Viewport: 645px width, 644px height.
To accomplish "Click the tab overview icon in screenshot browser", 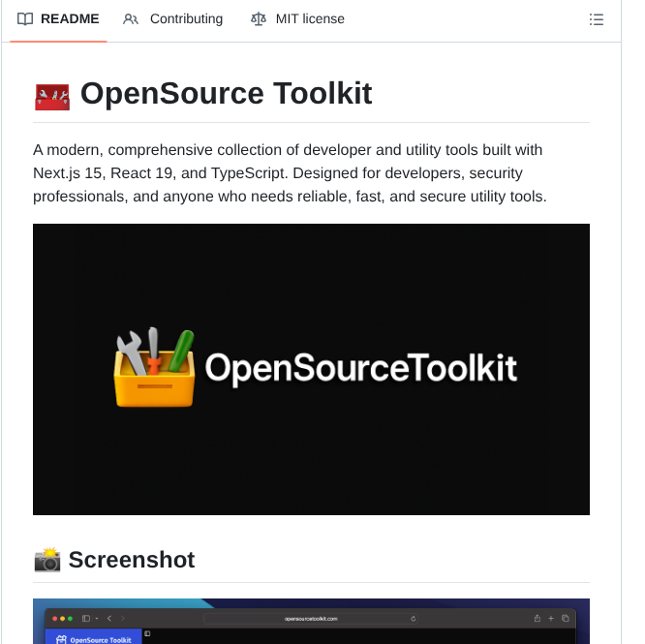I will 566,618.
